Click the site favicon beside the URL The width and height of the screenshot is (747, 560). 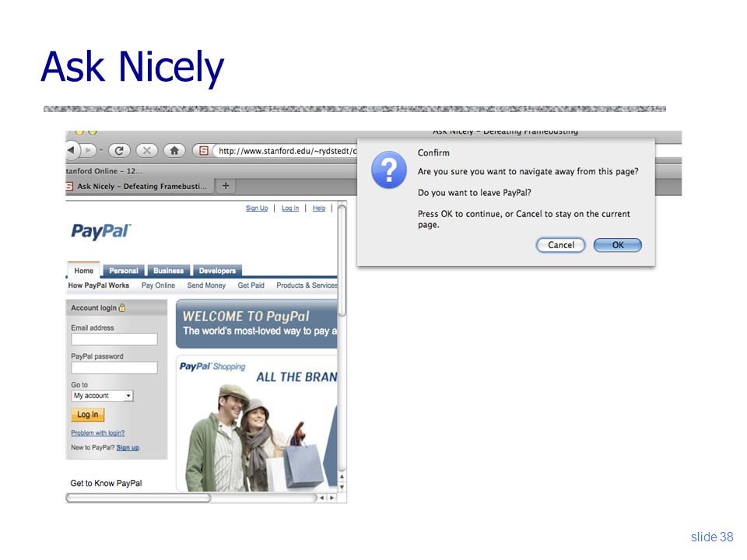203,150
